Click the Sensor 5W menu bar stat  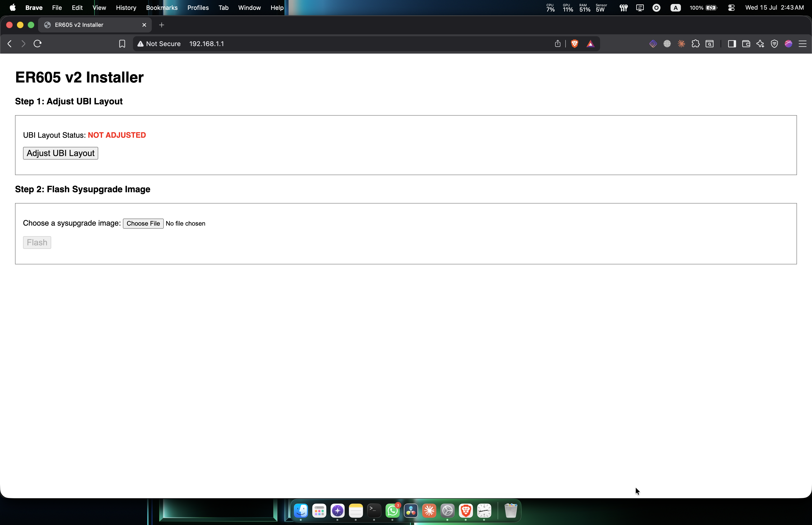coord(601,8)
